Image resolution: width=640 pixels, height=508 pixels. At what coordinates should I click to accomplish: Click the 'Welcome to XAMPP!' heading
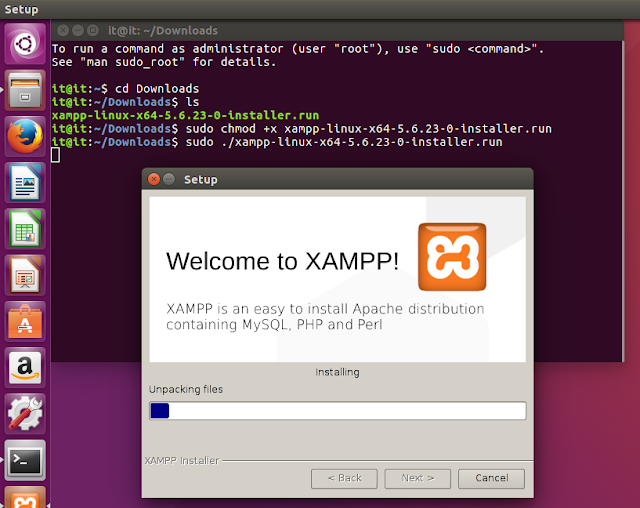click(x=282, y=261)
